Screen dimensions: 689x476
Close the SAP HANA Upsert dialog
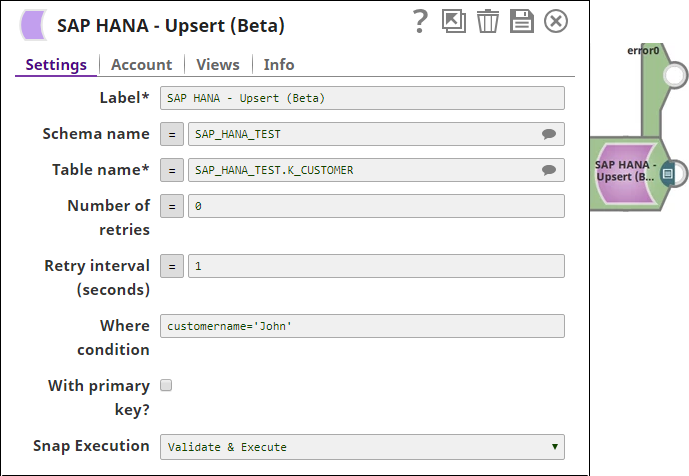pyautogui.click(x=556, y=21)
